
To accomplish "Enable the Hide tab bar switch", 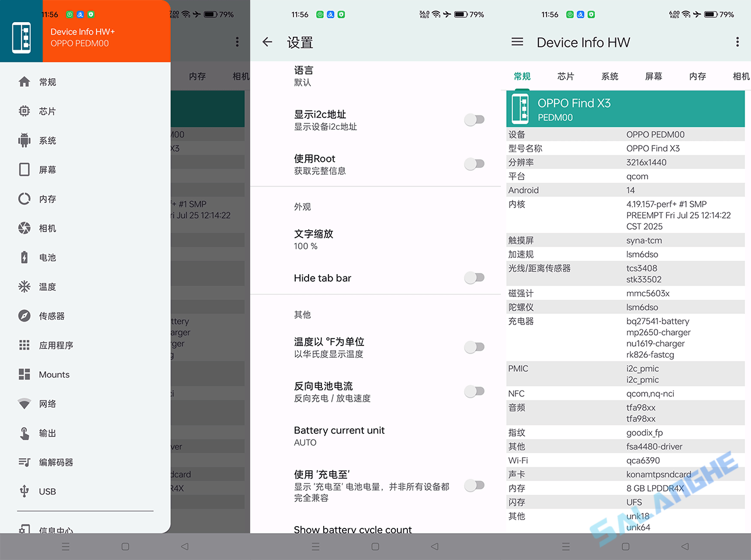I will point(475,278).
